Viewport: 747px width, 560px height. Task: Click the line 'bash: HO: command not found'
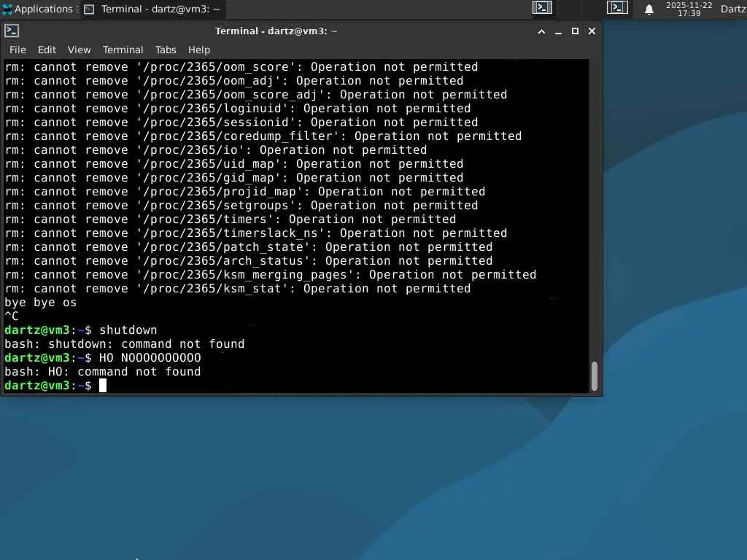tap(102, 371)
